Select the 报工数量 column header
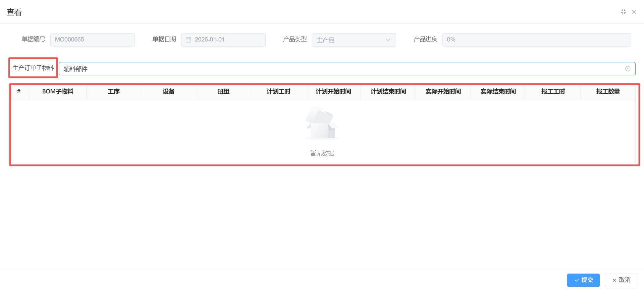The height and width of the screenshot is (291, 644). 608,92
